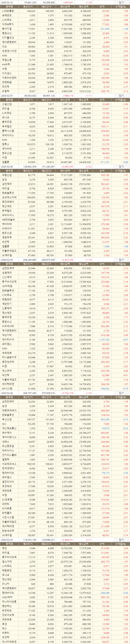
Task: Click the 영원무역 stock name
Action: point(6,237)
